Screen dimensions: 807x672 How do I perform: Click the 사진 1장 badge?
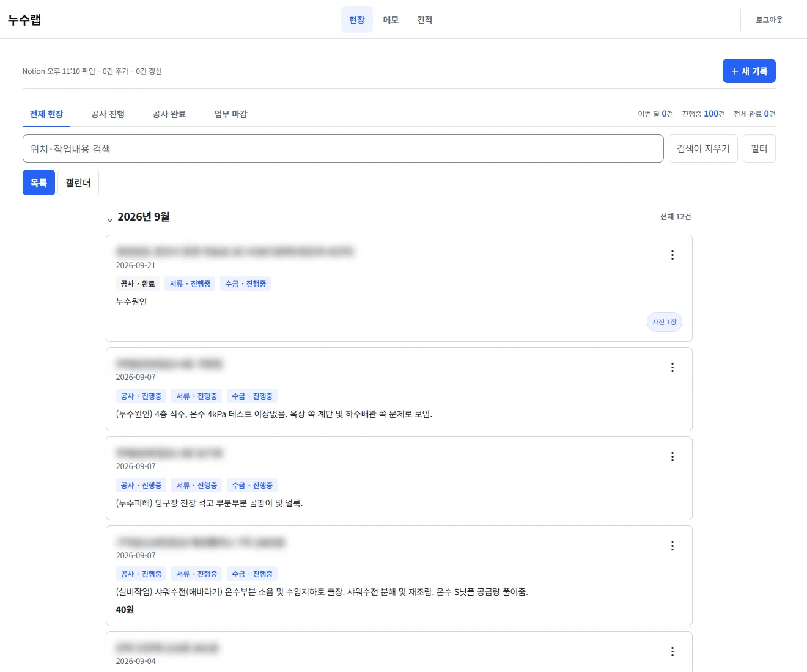(665, 322)
